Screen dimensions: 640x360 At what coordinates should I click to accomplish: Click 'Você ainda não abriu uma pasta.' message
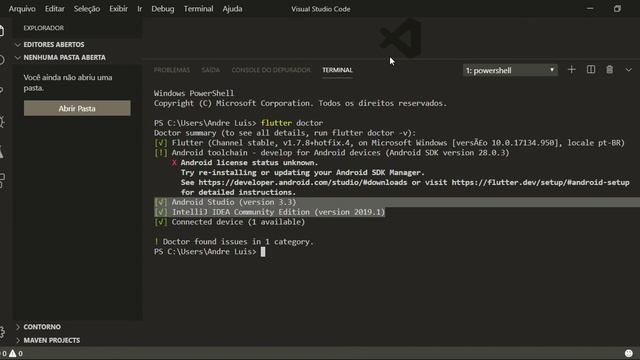tap(68, 82)
